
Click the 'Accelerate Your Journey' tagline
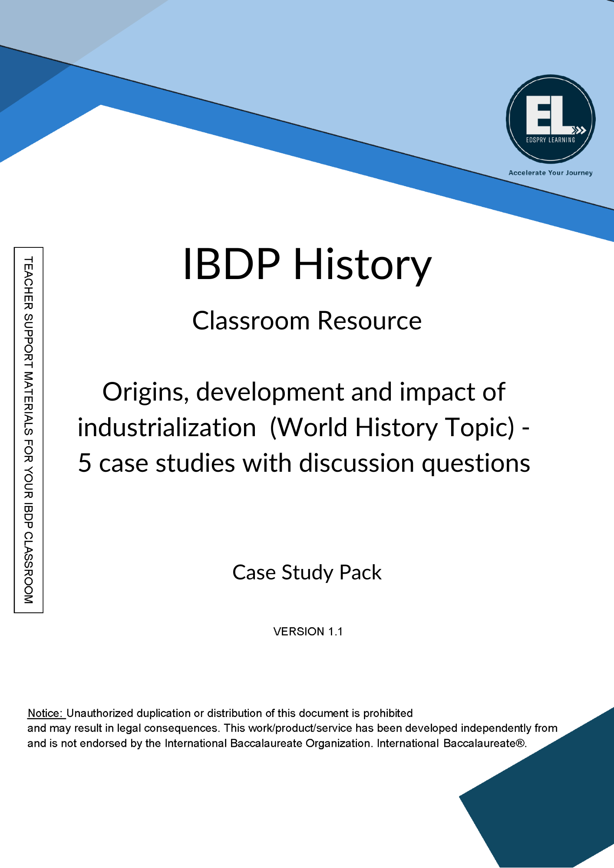[551, 173]
